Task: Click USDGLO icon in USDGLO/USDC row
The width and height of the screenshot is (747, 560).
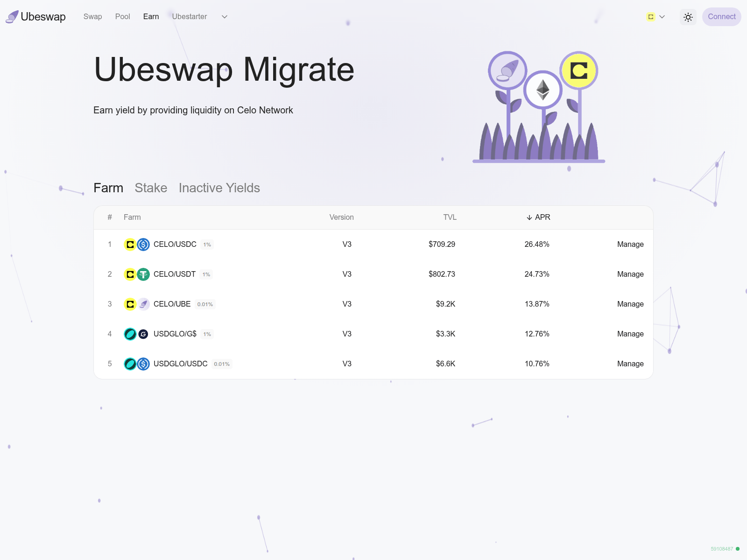Action: tap(130, 364)
